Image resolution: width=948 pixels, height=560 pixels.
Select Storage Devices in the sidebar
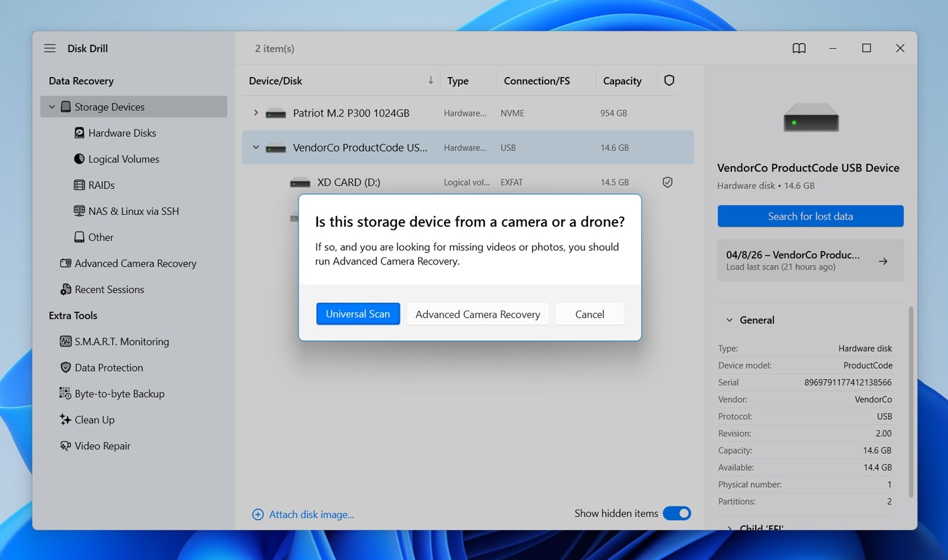click(134, 107)
